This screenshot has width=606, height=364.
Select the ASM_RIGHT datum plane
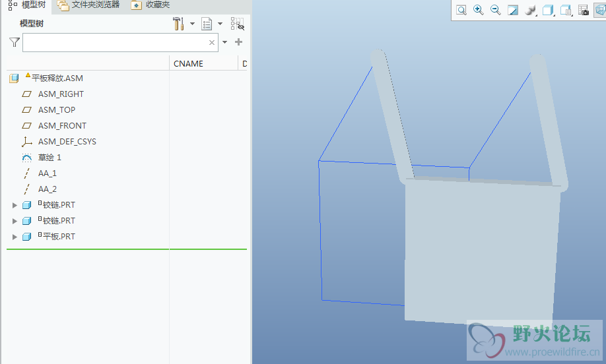[61, 94]
